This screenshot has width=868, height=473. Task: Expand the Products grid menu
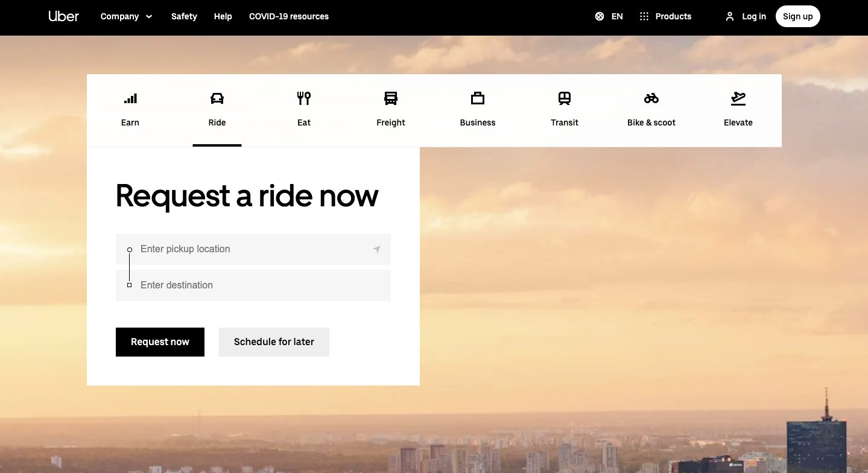(665, 16)
